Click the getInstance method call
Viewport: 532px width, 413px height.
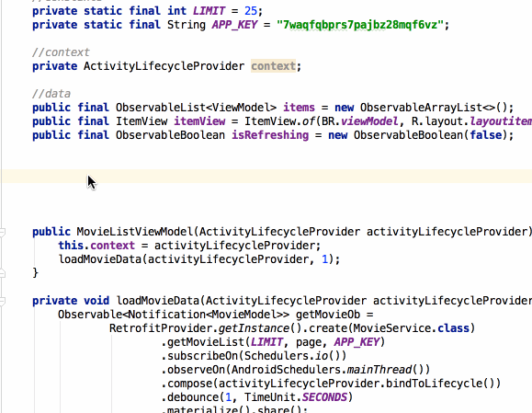click(x=254, y=328)
